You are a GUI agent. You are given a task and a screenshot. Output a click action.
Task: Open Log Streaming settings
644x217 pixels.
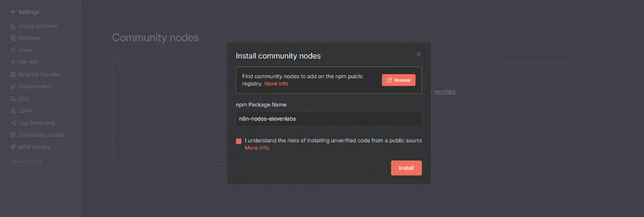(x=36, y=123)
